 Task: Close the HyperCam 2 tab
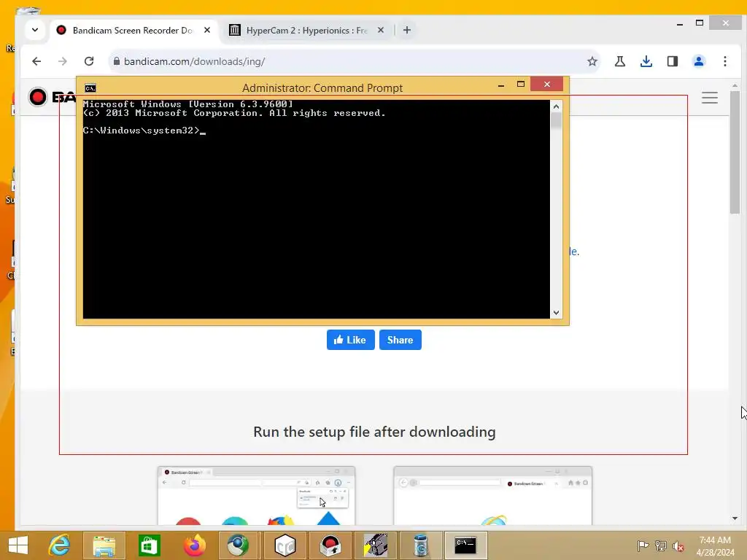[381, 30]
